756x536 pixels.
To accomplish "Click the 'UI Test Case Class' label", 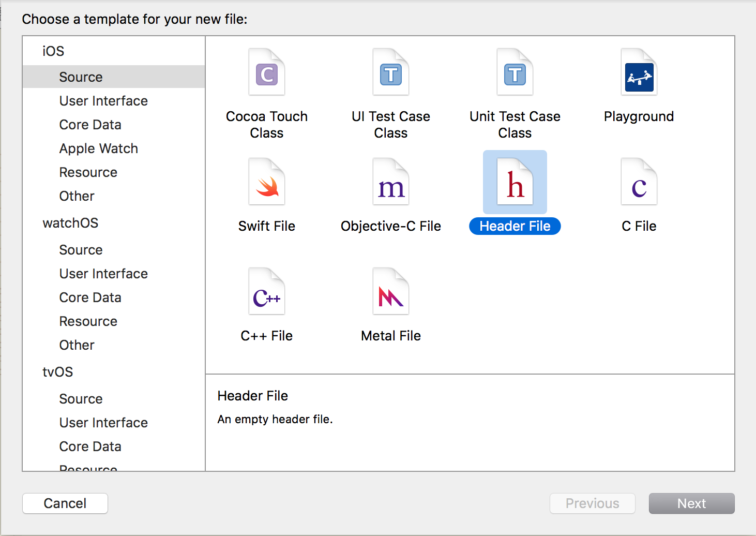I will (391, 125).
